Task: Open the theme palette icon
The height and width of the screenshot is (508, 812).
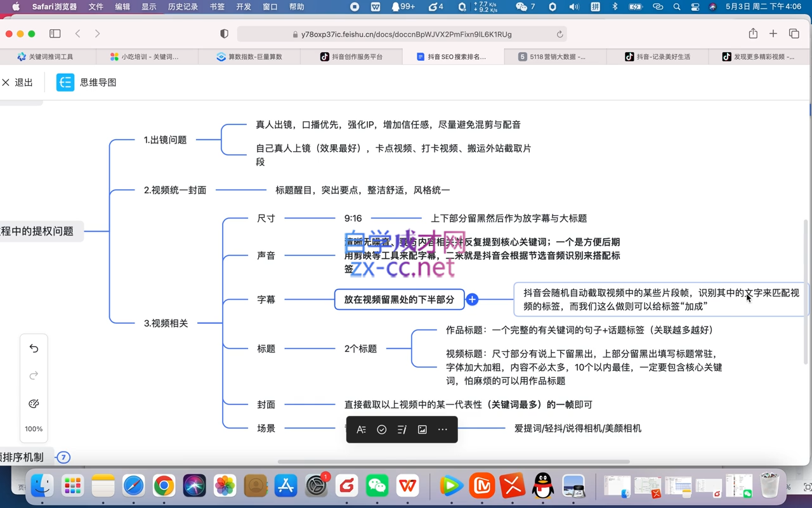Action: pos(34,404)
